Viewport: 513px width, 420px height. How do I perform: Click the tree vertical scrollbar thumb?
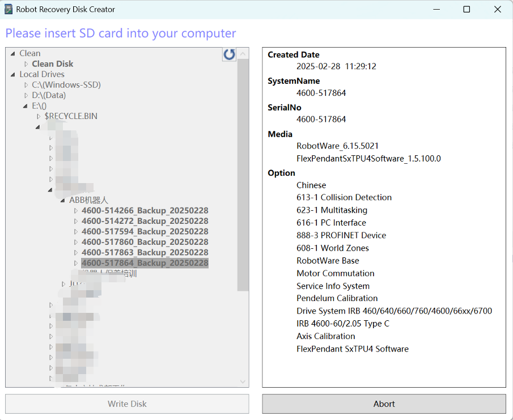243,175
